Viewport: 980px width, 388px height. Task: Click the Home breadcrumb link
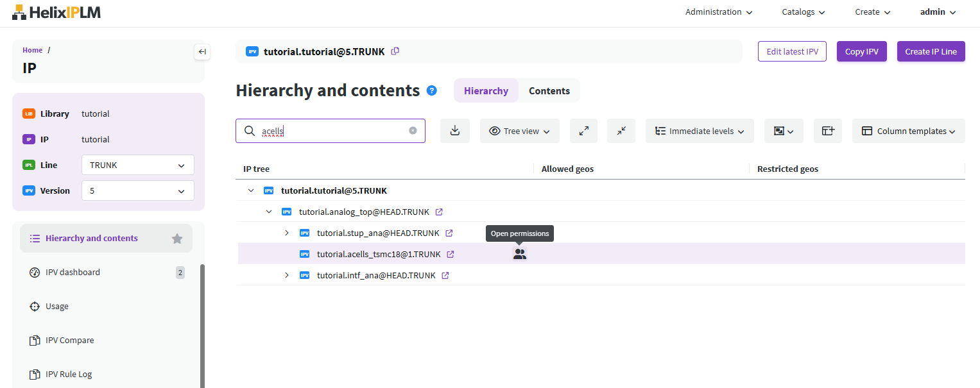click(32, 49)
